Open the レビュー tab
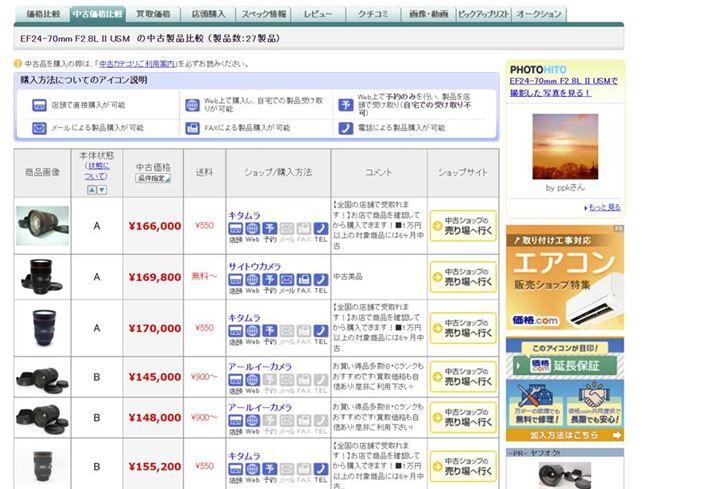 pos(318,14)
